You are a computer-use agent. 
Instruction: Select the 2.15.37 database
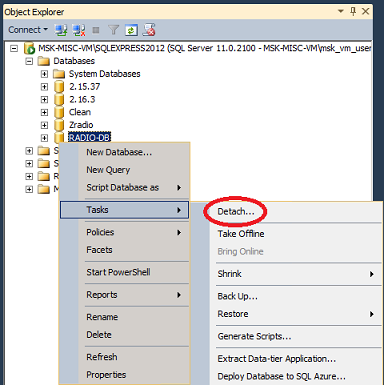[x=85, y=87]
